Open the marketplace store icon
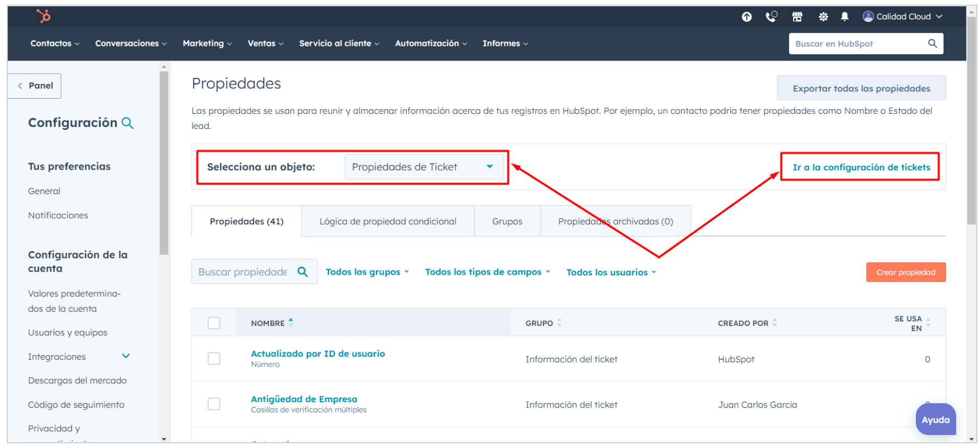The height and width of the screenshot is (447, 980). click(797, 17)
